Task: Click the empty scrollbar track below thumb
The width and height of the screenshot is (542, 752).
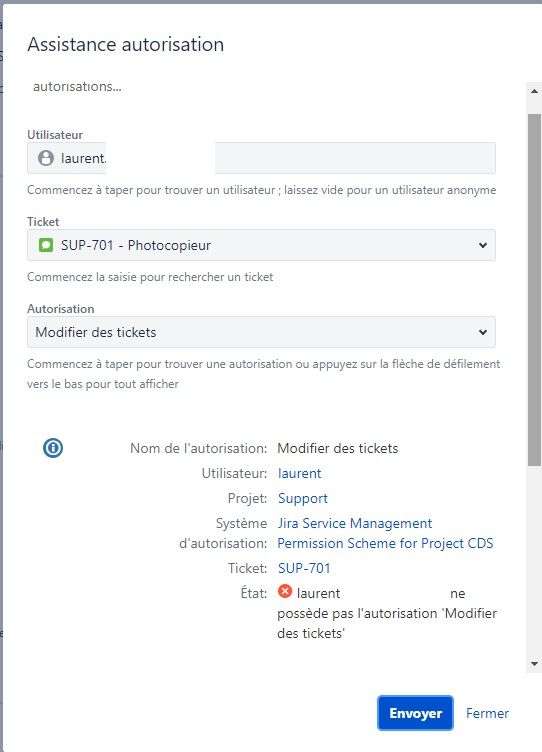Action: coord(534,560)
